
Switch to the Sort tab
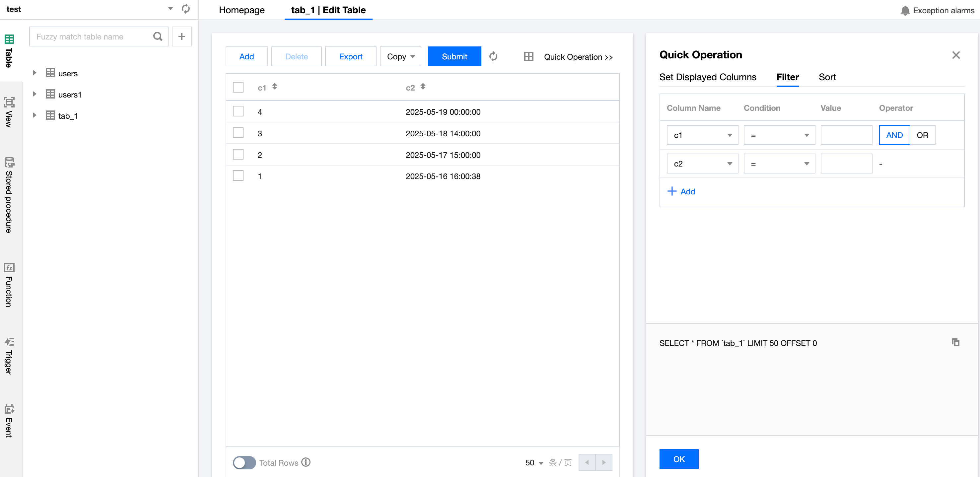[827, 77]
